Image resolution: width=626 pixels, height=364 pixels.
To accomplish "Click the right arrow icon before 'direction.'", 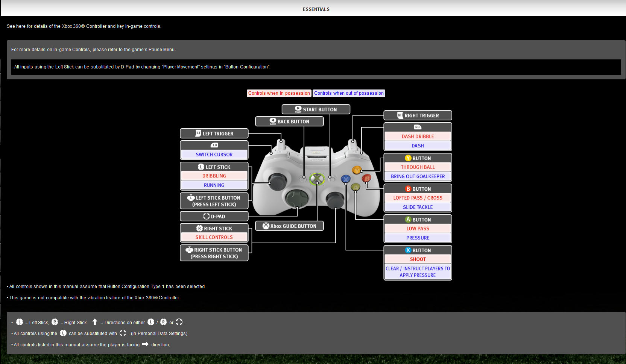I will pyautogui.click(x=145, y=344).
